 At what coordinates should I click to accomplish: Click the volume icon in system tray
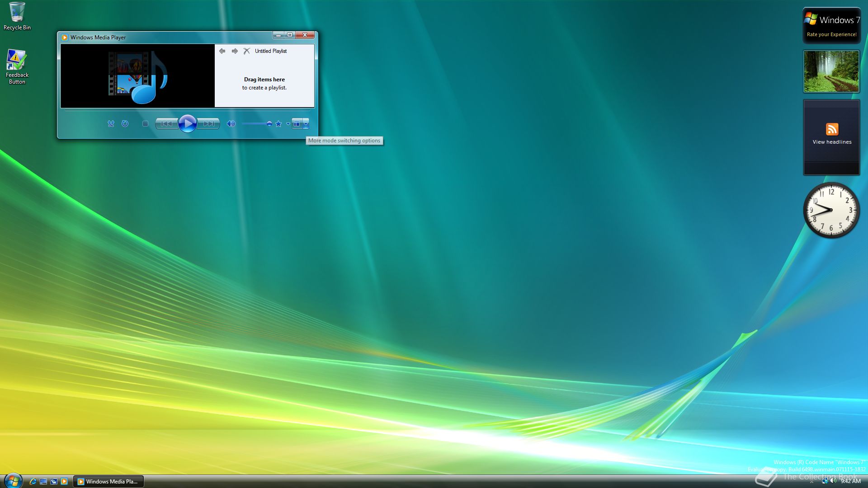click(833, 481)
